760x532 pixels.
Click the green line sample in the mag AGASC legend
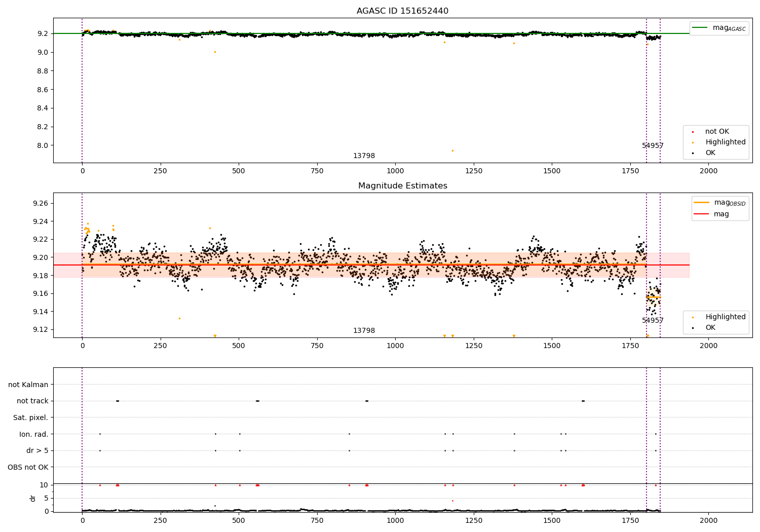coord(700,28)
